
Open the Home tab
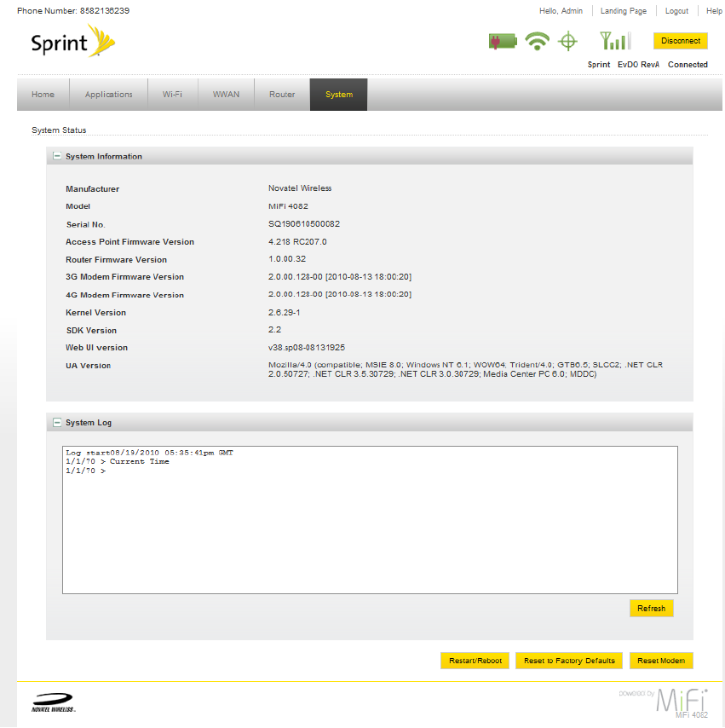click(x=43, y=95)
